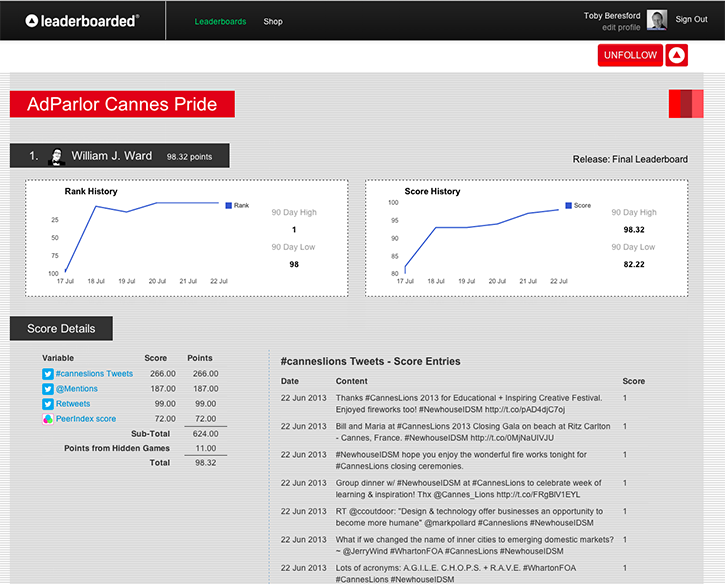Click William J. Ward's avatar image
Image resolution: width=725 pixels, height=584 pixels.
pyautogui.click(x=58, y=156)
